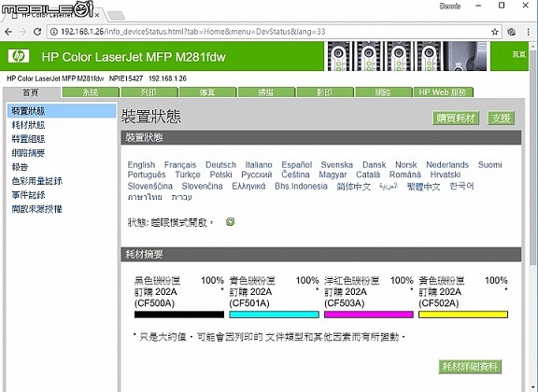Switch language to 繁體中文
This screenshot has height=392, width=538.
click(x=423, y=187)
